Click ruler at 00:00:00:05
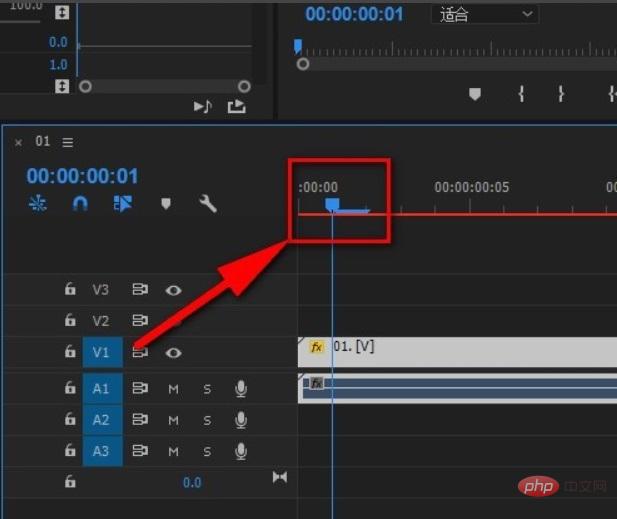Screen dimensions: 617x519 (x=471, y=187)
